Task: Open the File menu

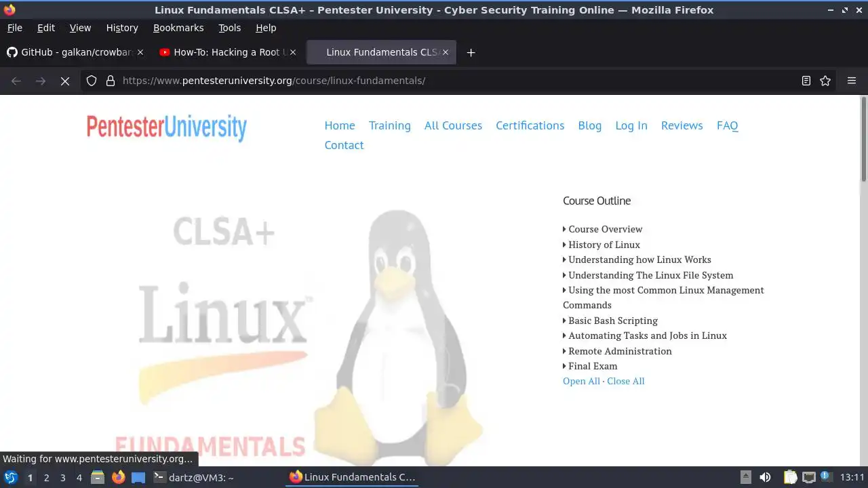Action: coord(14,28)
